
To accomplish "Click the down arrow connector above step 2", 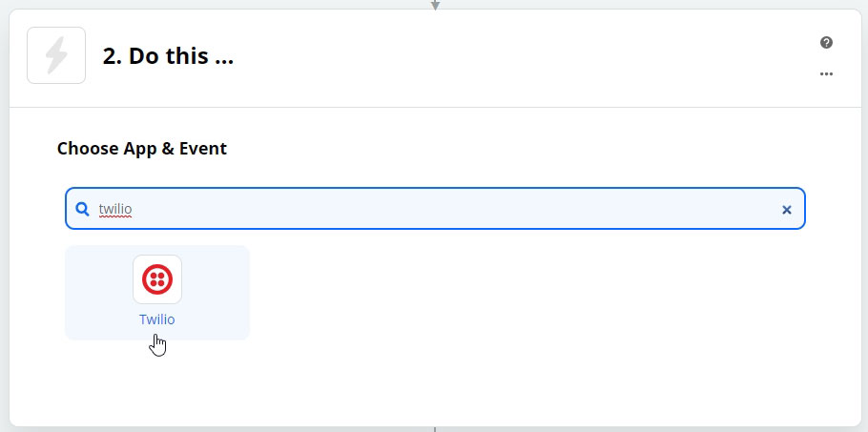I will [x=435, y=5].
